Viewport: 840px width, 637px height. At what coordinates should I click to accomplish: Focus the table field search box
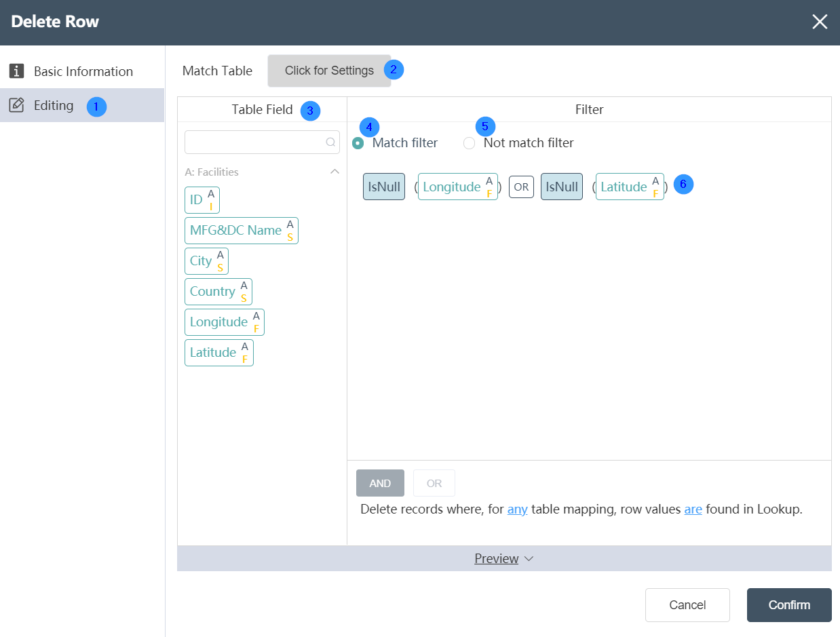tap(262, 142)
